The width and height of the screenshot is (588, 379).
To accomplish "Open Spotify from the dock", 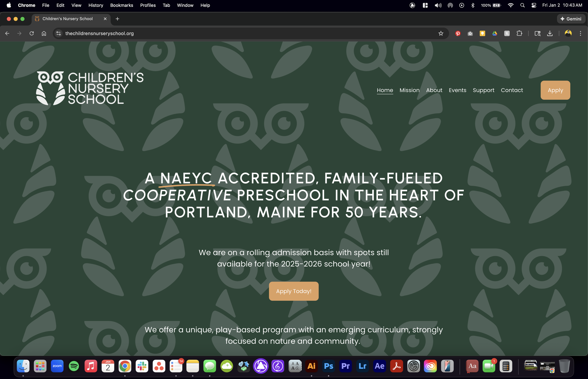I will 74,366.
